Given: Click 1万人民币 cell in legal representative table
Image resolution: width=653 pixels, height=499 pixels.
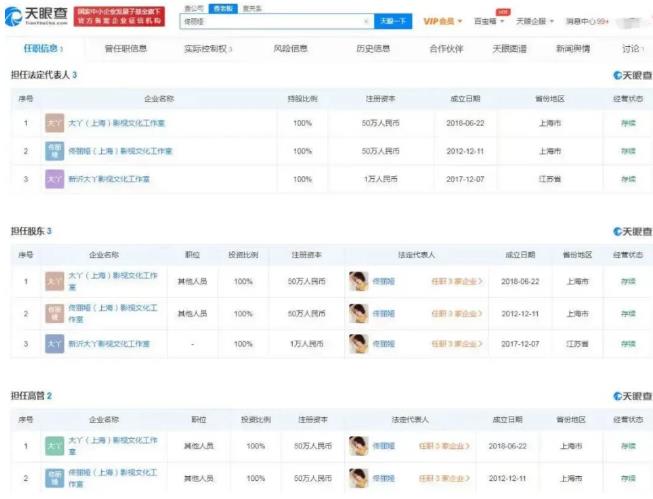Looking at the screenshot, I should [381, 179].
